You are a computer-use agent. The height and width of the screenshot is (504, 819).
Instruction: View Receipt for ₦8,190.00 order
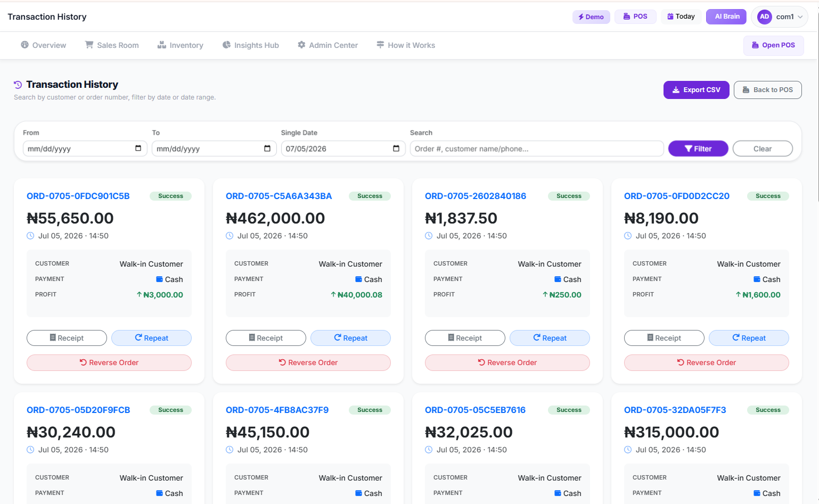click(x=664, y=338)
